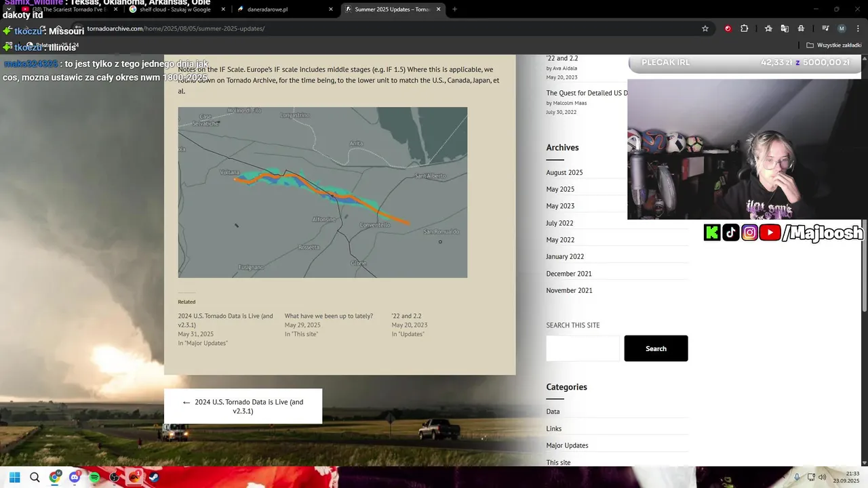Viewport: 868px width, 488px height.
Task: Open 'The Quest for Detailed US D…' post link
Action: [x=587, y=93]
